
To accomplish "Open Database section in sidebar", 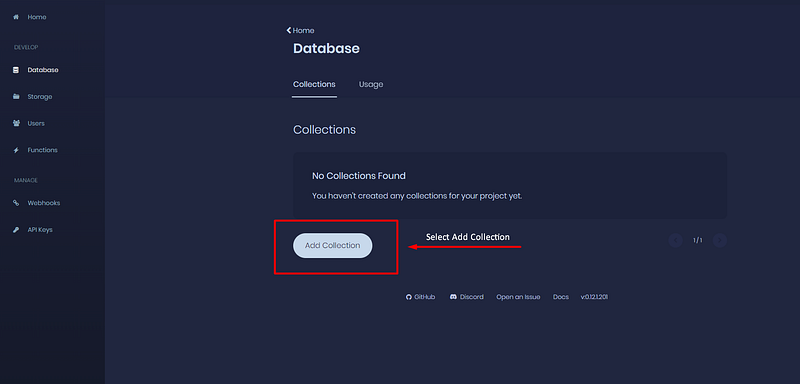I will [x=43, y=70].
